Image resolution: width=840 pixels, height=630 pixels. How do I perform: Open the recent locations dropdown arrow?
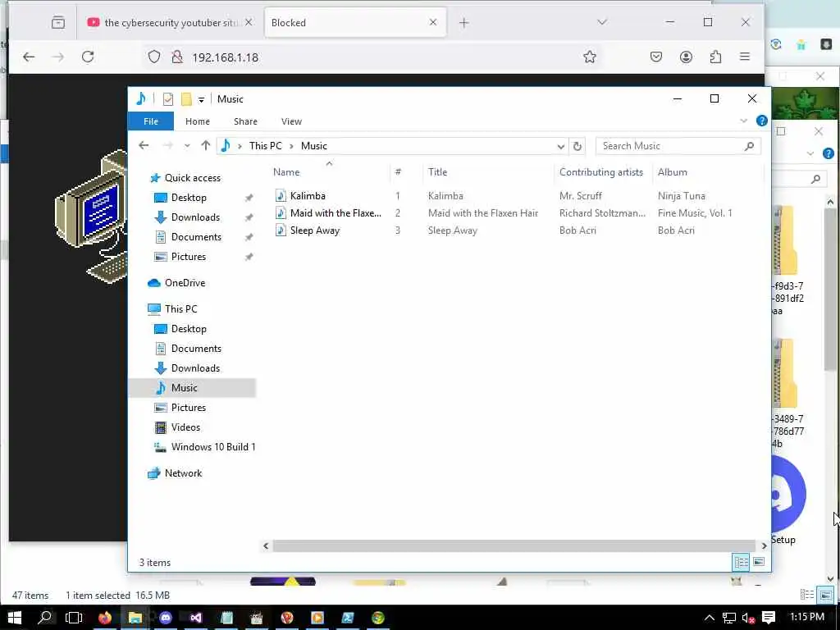click(186, 146)
